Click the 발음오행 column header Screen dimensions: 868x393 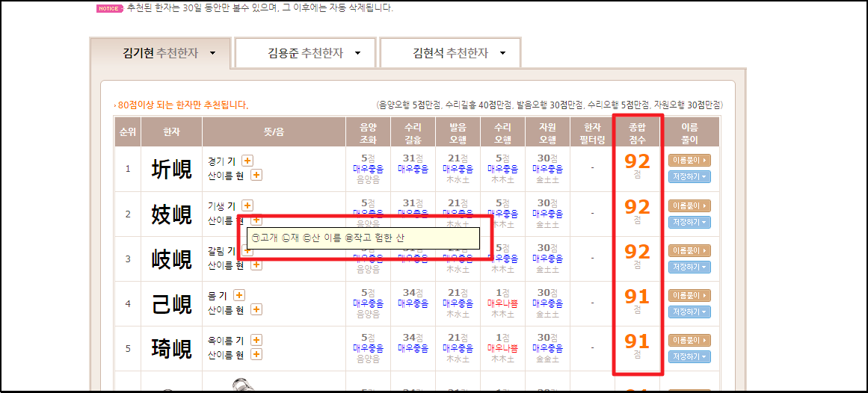(458, 131)
